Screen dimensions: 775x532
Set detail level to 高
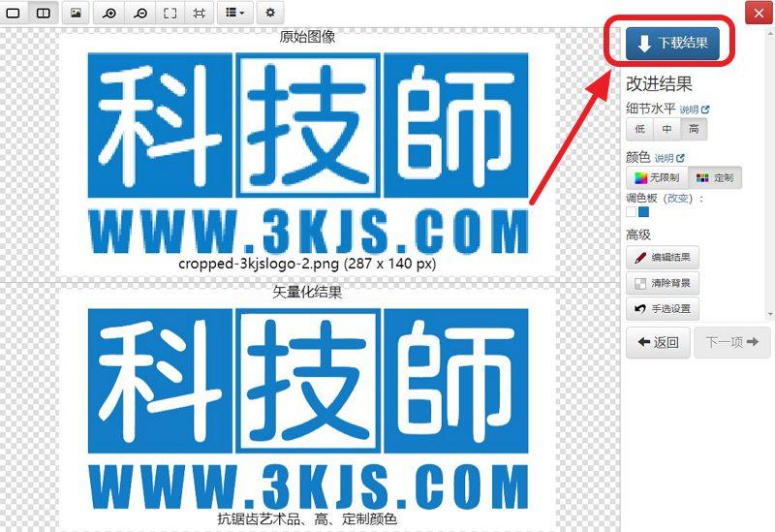tap(694, 129)
